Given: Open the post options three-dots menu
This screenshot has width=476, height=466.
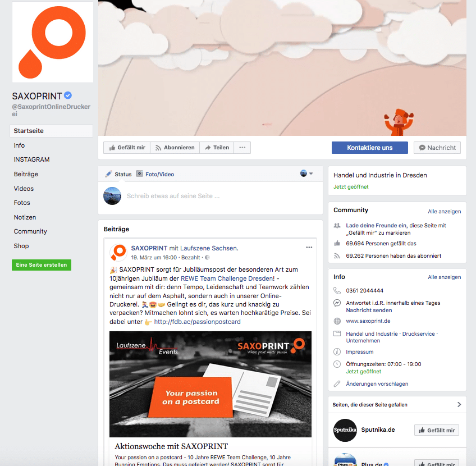Looking at the screenshot, I should tap(309, 248).
